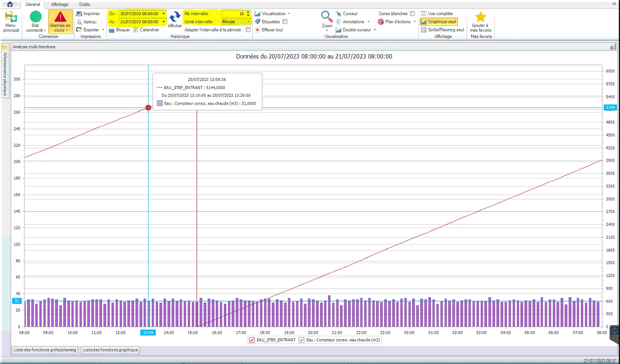The height and width of the screenshot is (364, 620).
Task: Expand the Visualisation dropdown arrow
Action: click(x=289, y=14)
